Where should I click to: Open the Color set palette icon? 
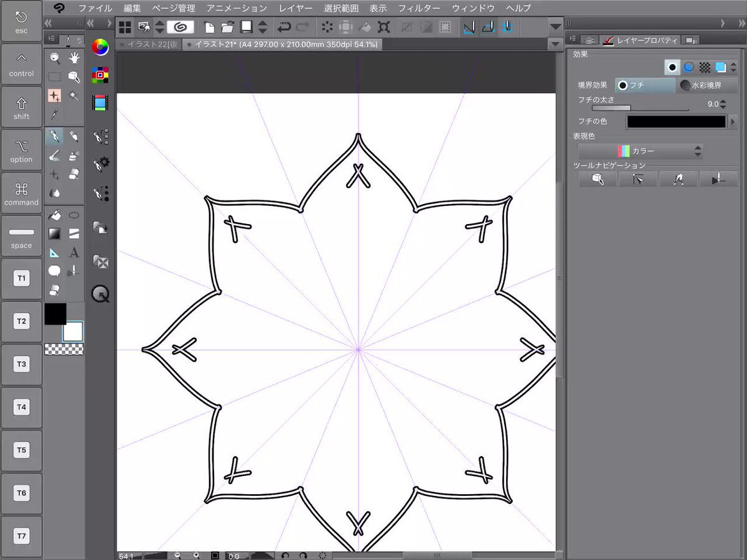point(100,75)
